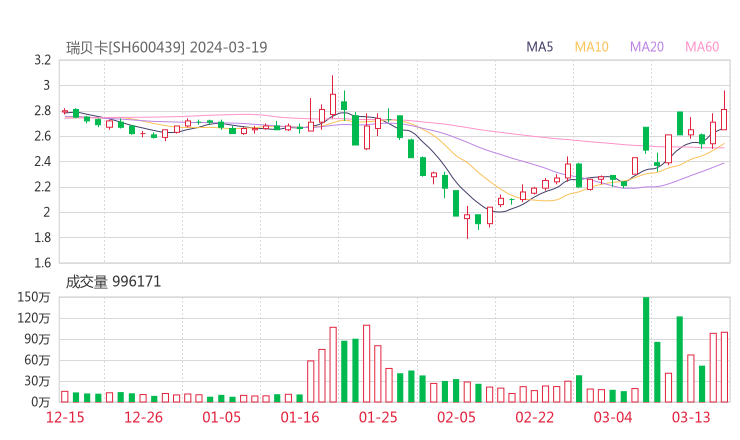Select the 02-05 date marker
The width and height of the screenshot is (740, 440).
pos(456,417)
